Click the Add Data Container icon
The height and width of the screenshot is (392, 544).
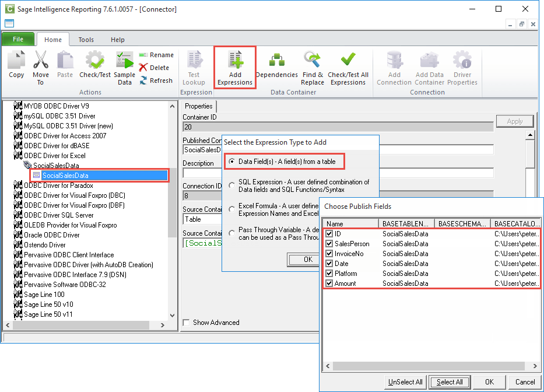pos(430,60)
